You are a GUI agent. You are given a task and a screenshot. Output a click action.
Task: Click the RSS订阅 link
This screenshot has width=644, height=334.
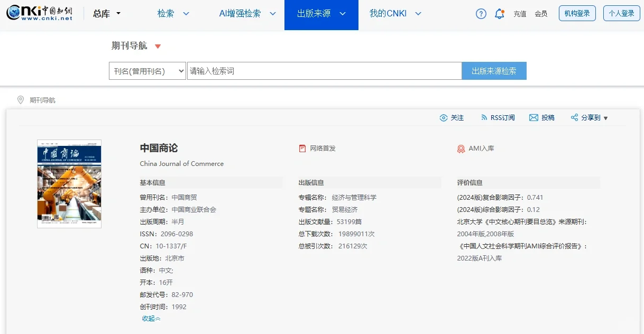502,118
